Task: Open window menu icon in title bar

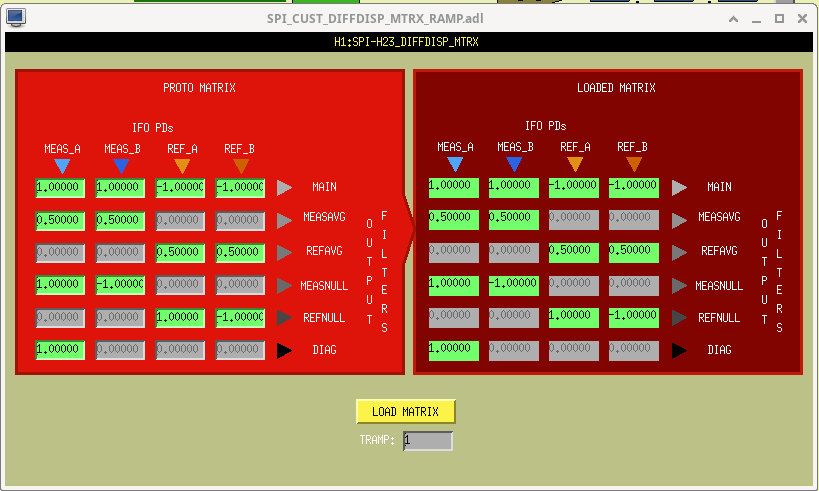Action: tap(16, 18)
